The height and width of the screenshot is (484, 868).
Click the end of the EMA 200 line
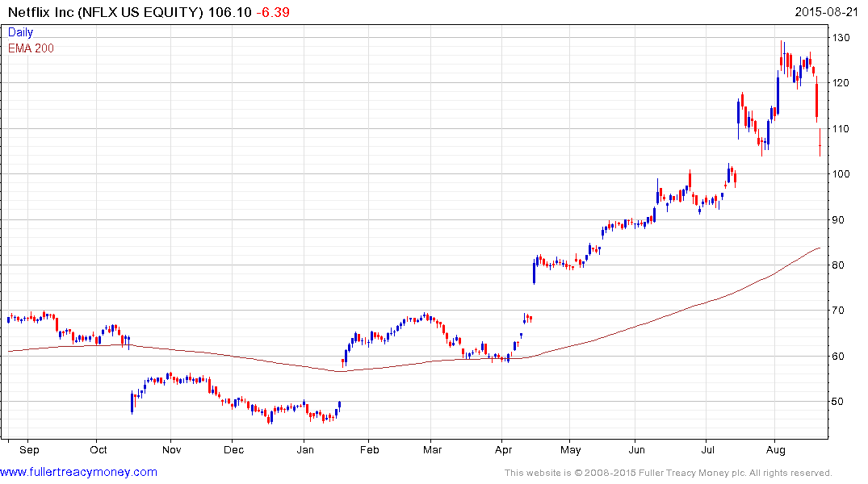coord(820,248)
